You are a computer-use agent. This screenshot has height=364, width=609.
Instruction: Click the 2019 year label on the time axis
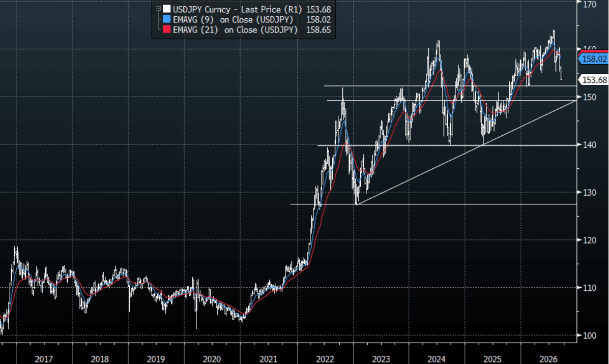156,359
